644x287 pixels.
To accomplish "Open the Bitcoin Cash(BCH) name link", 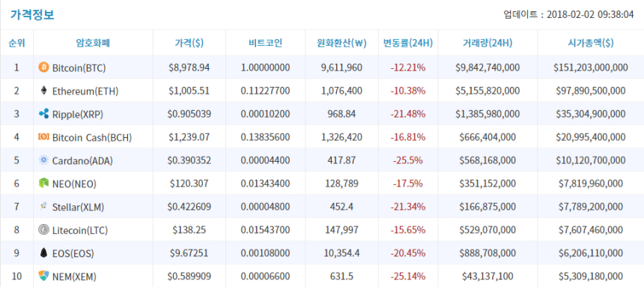I will point(92,138).
